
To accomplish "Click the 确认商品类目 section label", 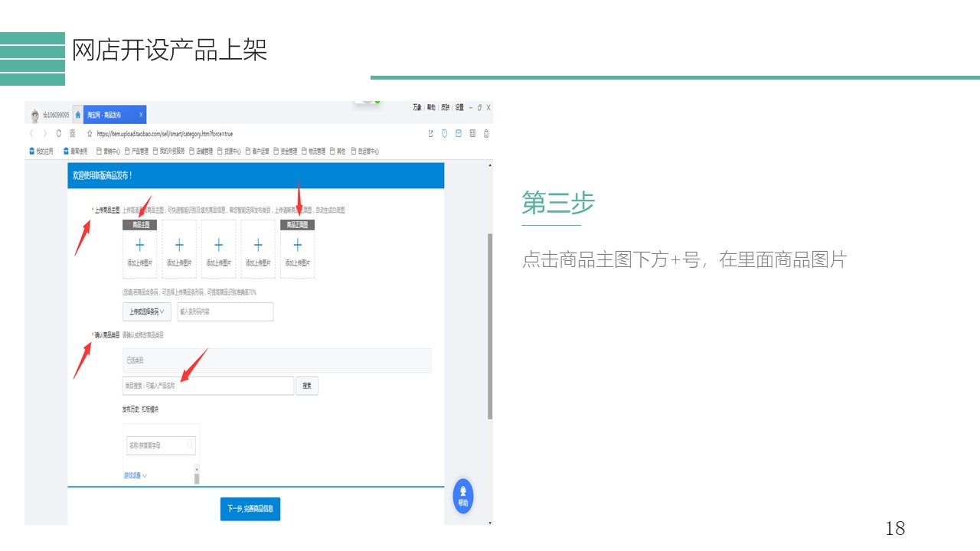I will [106, 334].
